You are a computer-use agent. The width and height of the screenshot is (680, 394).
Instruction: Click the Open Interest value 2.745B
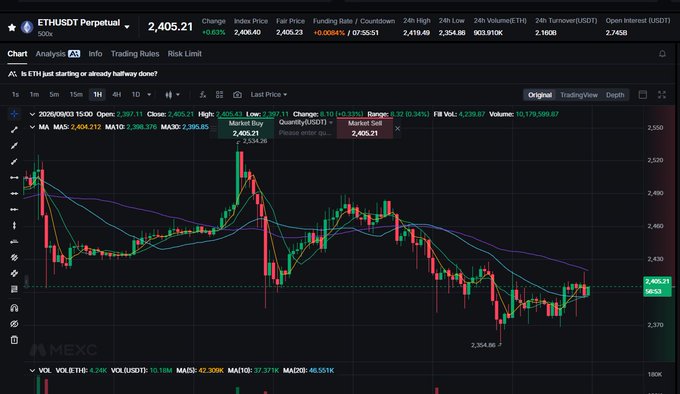[616, 33]
